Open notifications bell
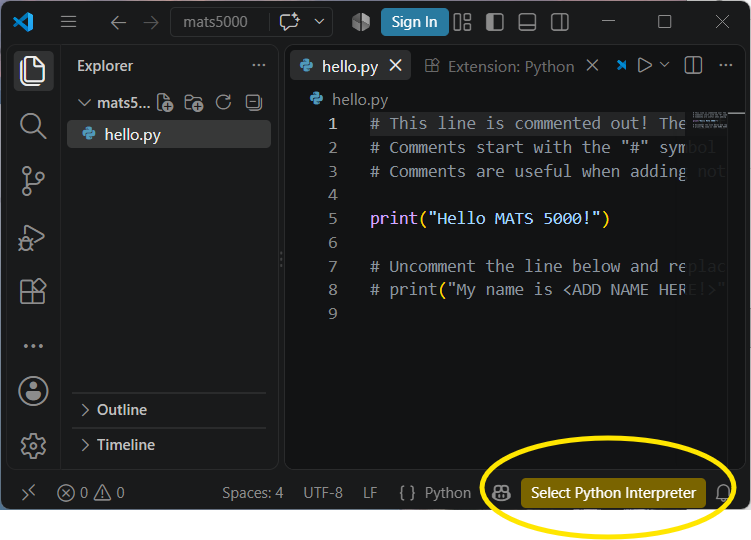This screenshot has width=751, height=540. click(x=723, y=492)
